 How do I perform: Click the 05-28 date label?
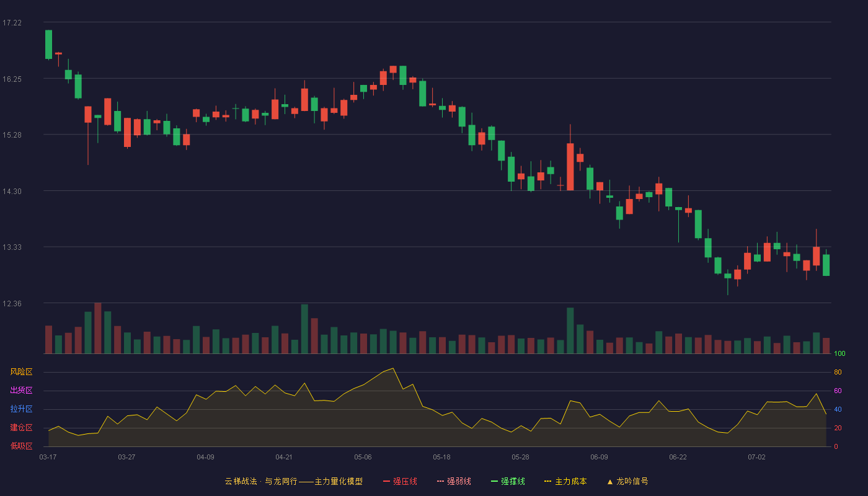click(521, 457)
